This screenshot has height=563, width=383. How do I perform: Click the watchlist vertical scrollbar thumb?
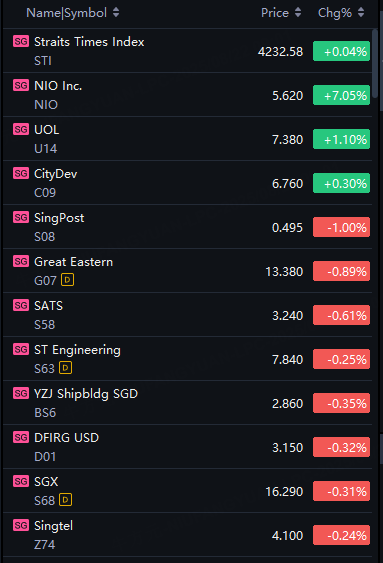click(375, 64)
